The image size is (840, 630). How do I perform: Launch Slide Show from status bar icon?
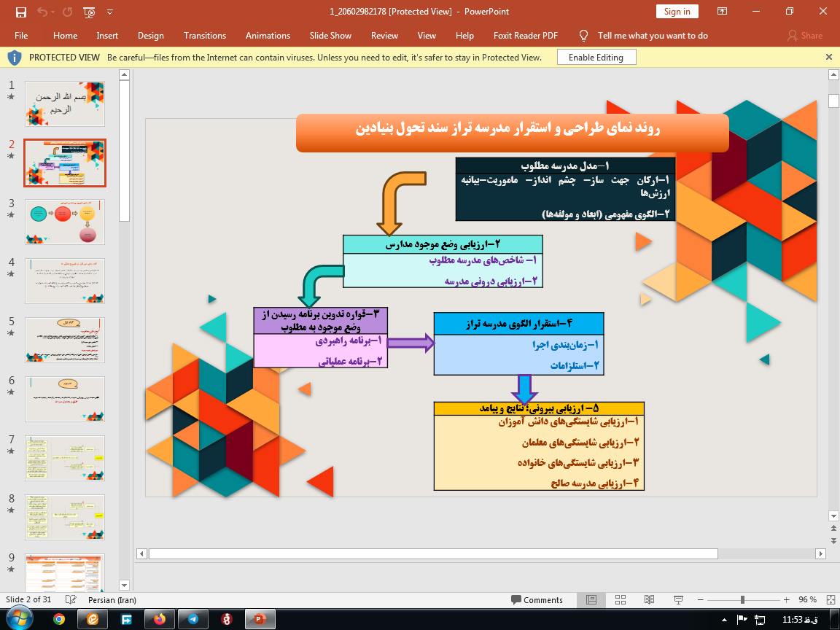click(677, 599)
